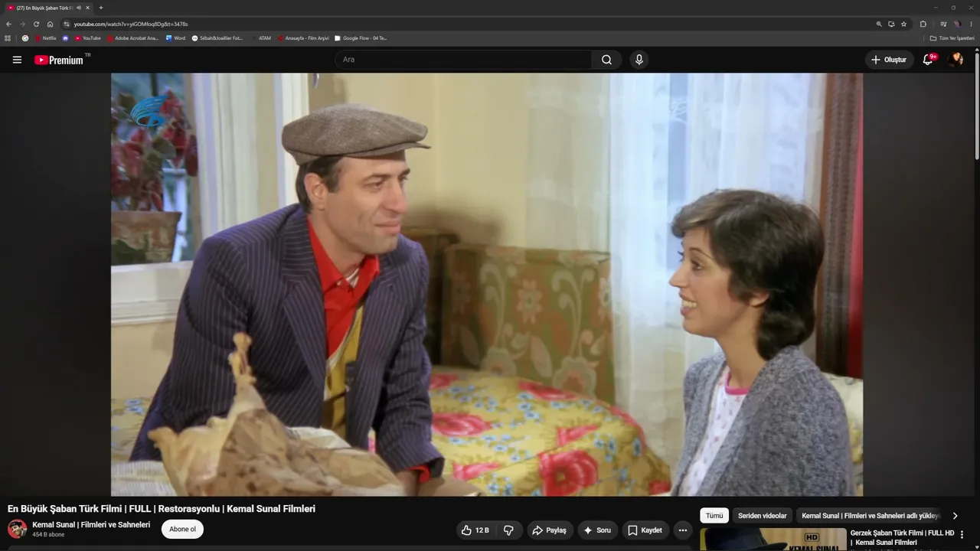Image resolution: width=980 pixels, height=551 pixels.
Task: Open the Google bookmark icon
Action: (x=25, y=38)
